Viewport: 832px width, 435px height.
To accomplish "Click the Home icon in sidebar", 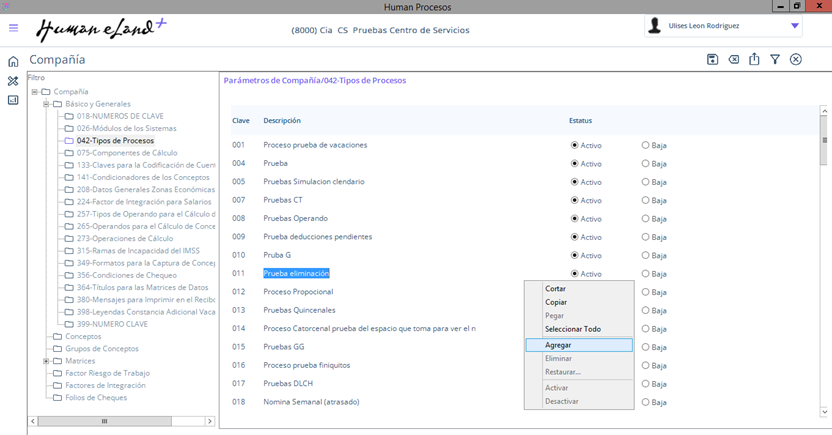I will 13,61.
